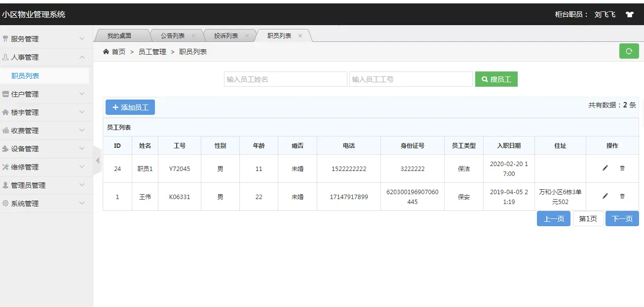Expand the 楼宇管理 menu chevron

tap(82, 112)
